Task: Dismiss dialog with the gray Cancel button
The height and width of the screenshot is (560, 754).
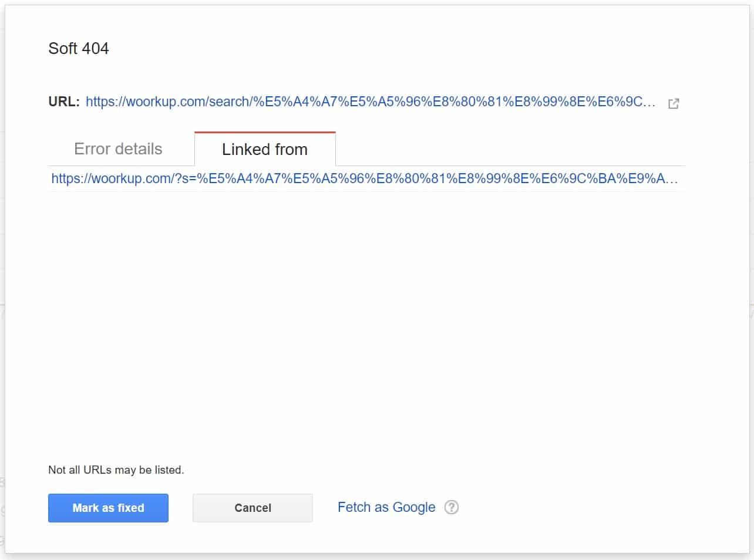Action: tap(253, 508)
